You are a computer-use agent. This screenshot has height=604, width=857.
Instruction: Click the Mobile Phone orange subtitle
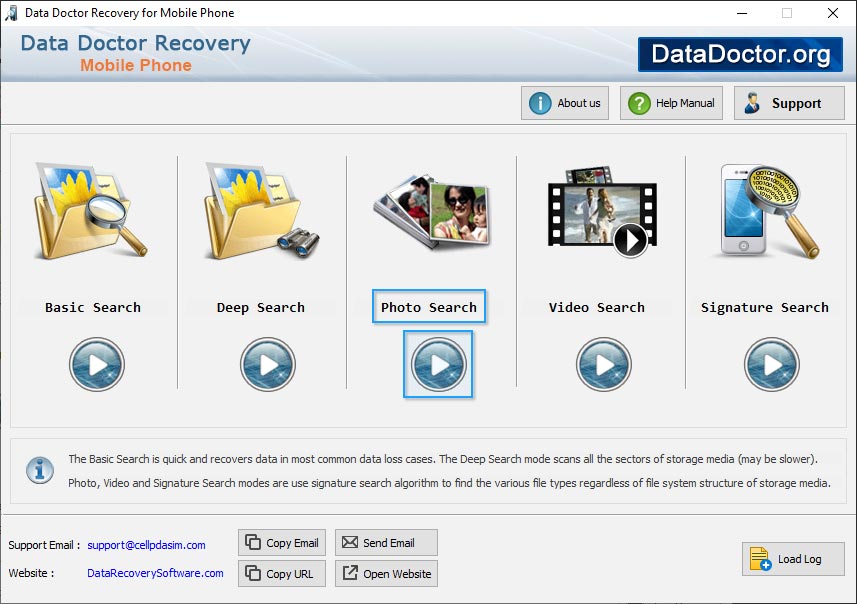click(136, 65)
